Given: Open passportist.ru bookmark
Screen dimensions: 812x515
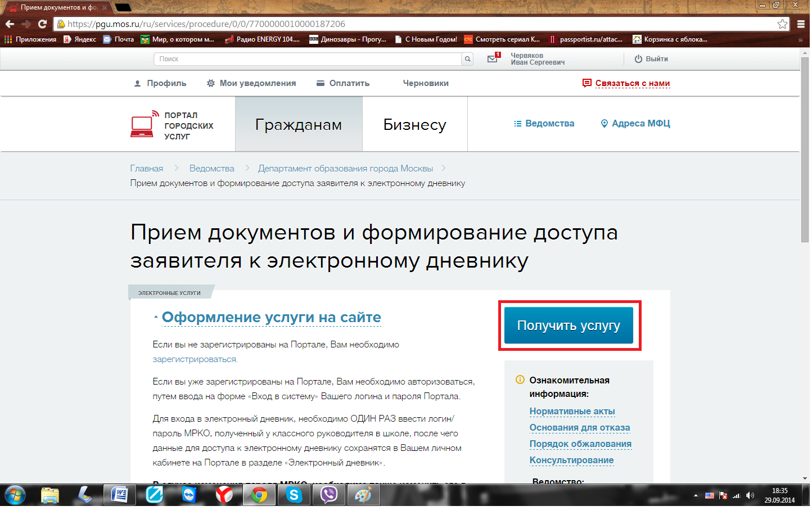Looking at the screenshot, I should [x=587, y=39].
